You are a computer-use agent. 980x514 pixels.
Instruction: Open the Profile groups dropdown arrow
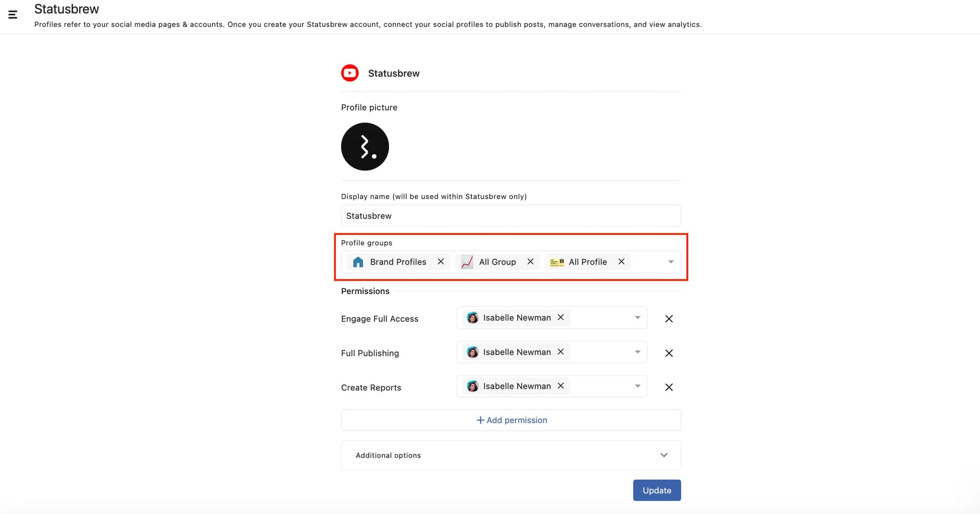(670, 262)
